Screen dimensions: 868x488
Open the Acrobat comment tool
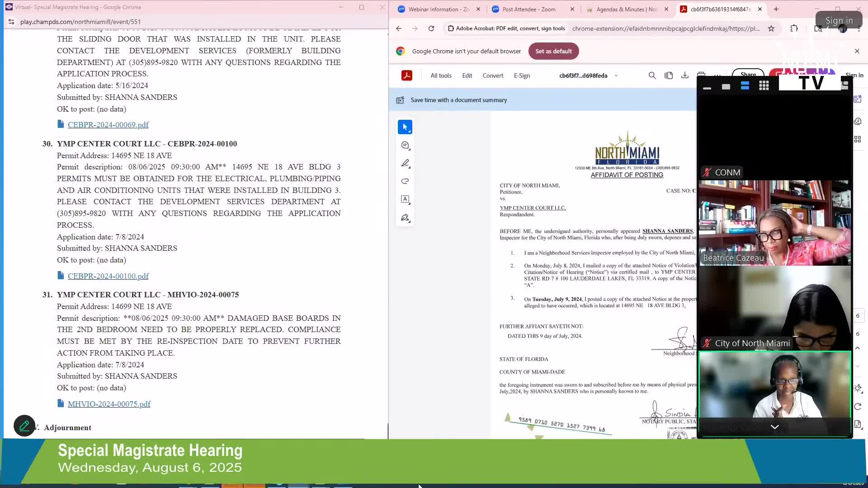(405, 145)
